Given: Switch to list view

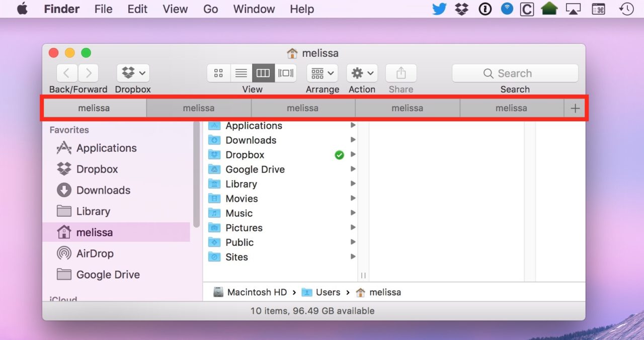Looking at the screenshot, I should (241, 73).
